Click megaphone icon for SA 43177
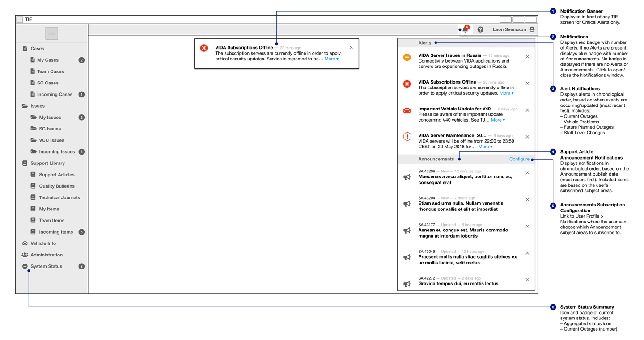Image resolution: width=644 pixels, height=340 pixels. pyautogui.click(x=407, y=231)
